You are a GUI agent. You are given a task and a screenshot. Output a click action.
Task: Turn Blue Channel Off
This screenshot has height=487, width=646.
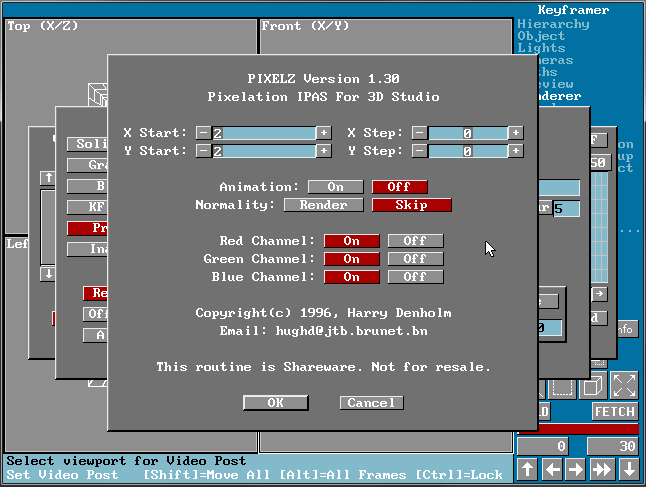point(415,277)
